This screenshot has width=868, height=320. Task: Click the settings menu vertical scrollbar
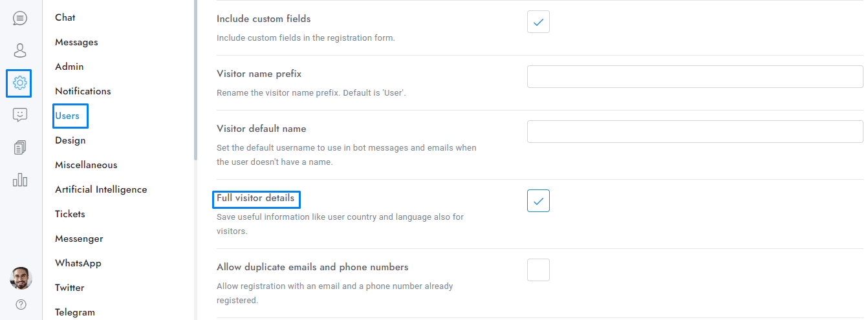[x=195, y=78]
